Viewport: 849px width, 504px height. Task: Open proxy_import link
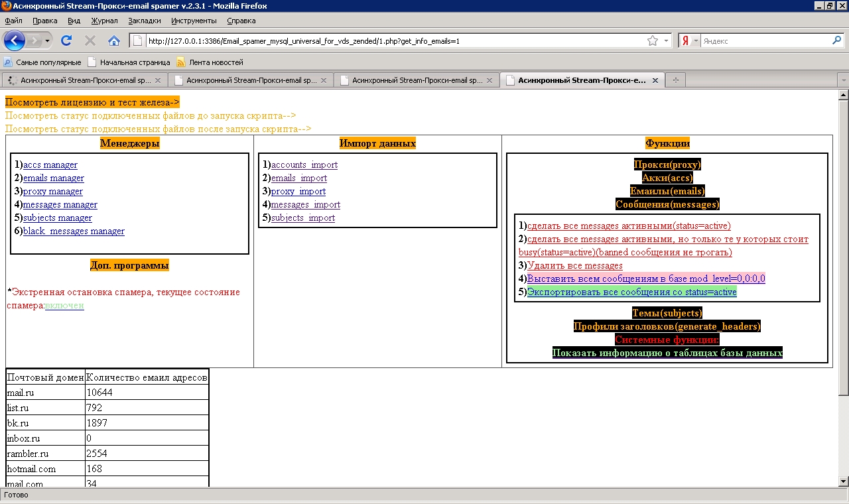(298, 191)
